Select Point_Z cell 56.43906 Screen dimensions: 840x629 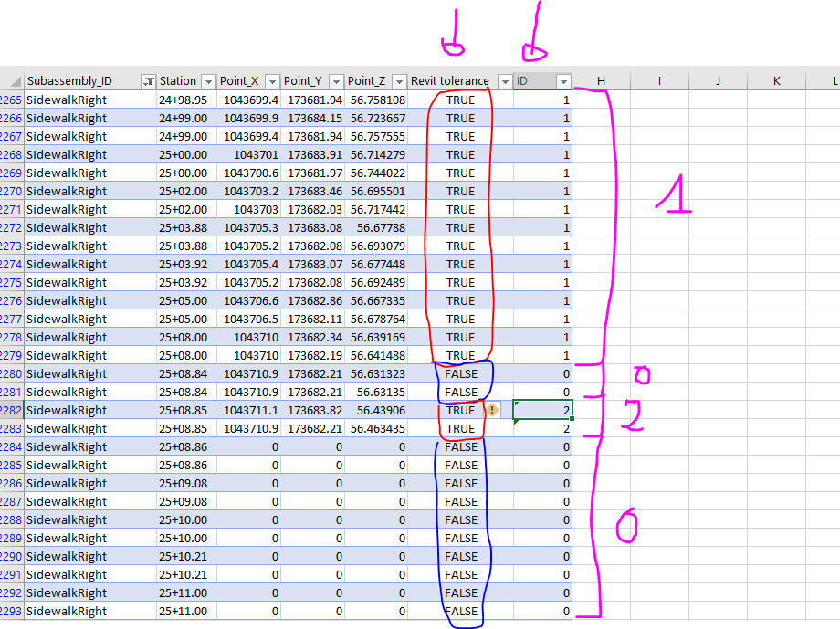pos(375,411)
